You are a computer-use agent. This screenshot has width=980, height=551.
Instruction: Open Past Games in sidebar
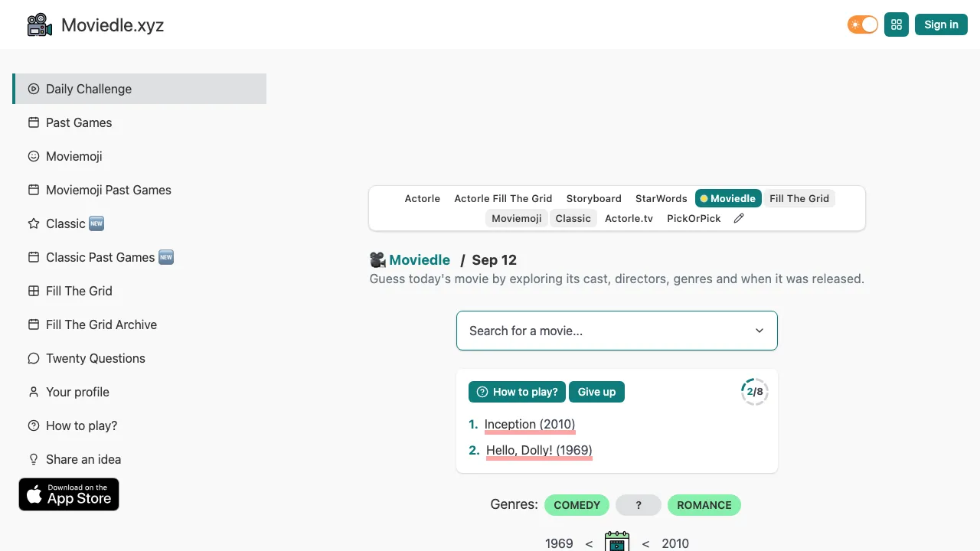pyautogui.click(x=139, y=122)
